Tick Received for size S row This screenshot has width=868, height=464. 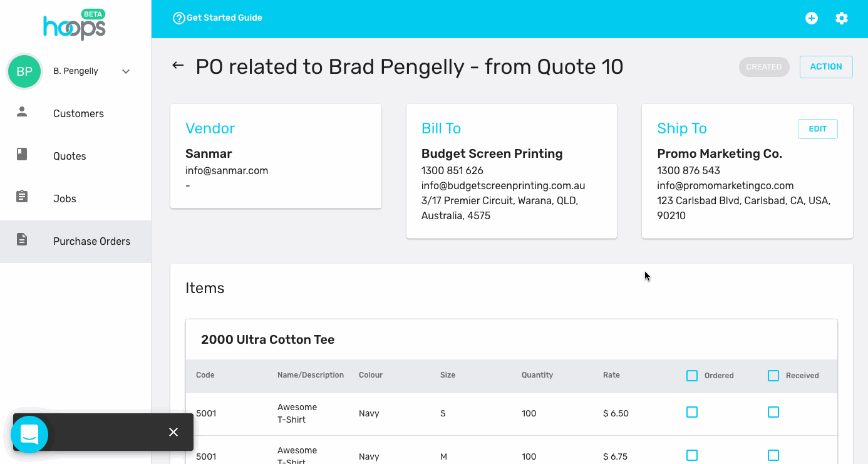773,412
